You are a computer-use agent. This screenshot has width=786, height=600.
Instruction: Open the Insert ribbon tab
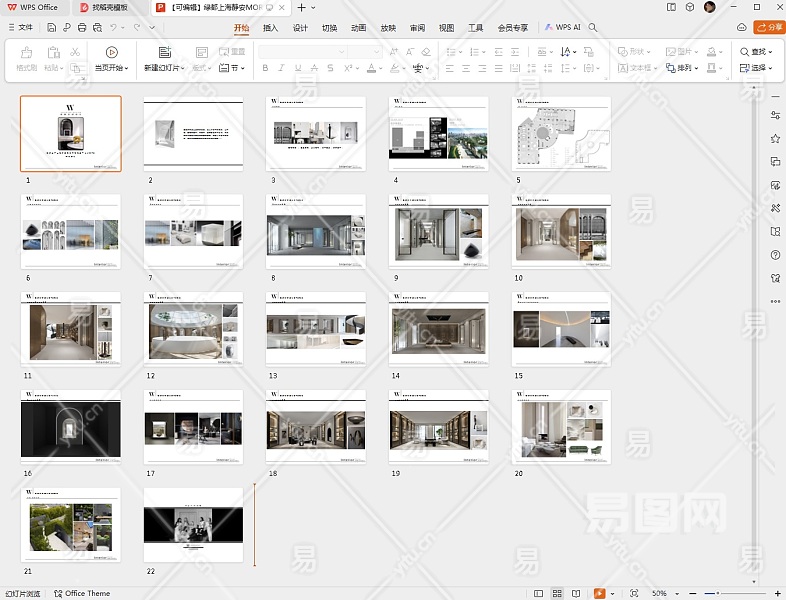pos(270,28)
